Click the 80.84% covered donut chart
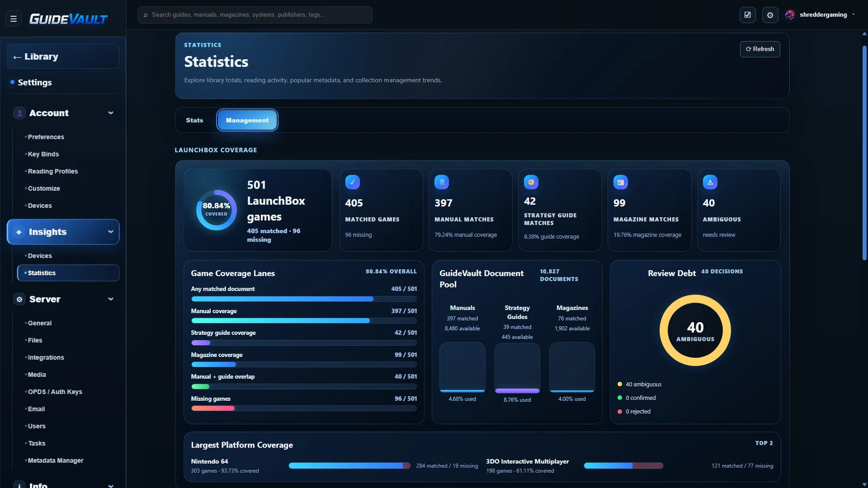This screenshot has height=488, width=868. click(217, 210)
